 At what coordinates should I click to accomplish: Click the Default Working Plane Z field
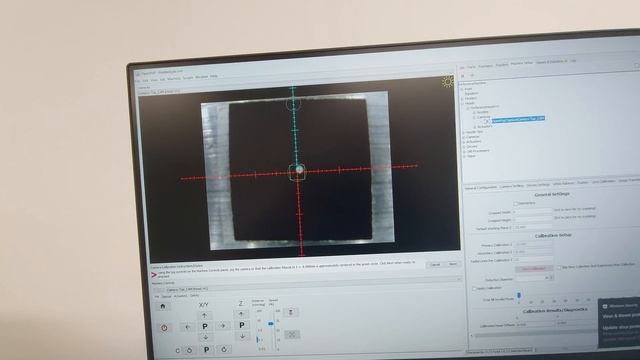[533, 227]
